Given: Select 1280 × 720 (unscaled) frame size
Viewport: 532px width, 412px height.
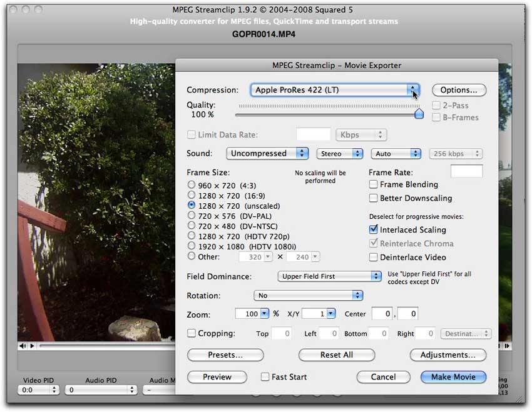Looking at the screenshot, I should click(x=192, y=205).
